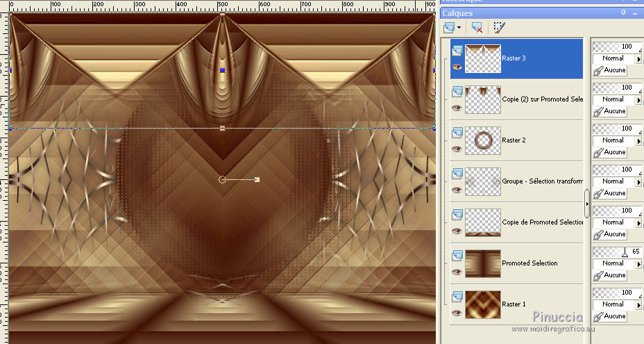The image size is (644, 344).
Task: Expand blend mode arrow for Promoted Selection
Action: pos(638,264)
